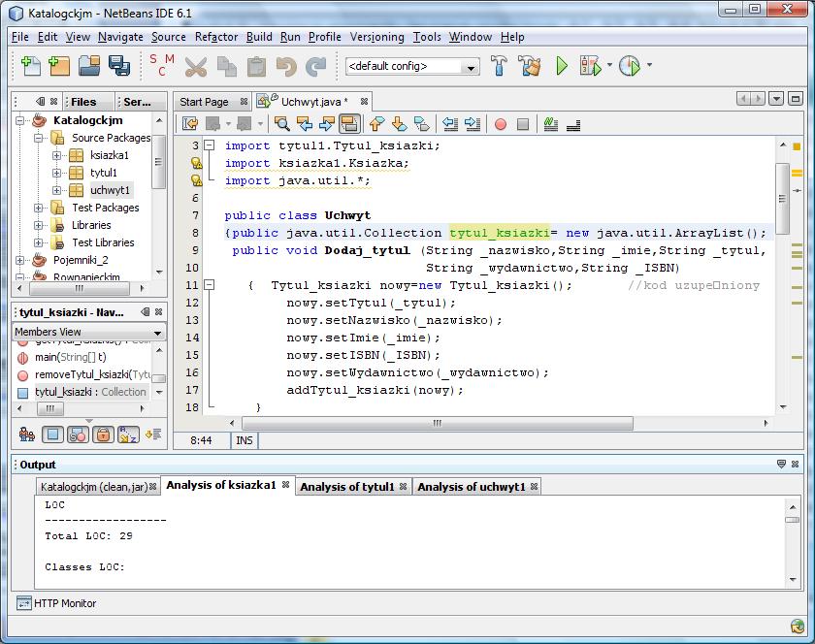The height and width of the screenshot is (644, 815).
Task: Click the Find Selection magnifier icon
Action: click(x=281, y=124)
